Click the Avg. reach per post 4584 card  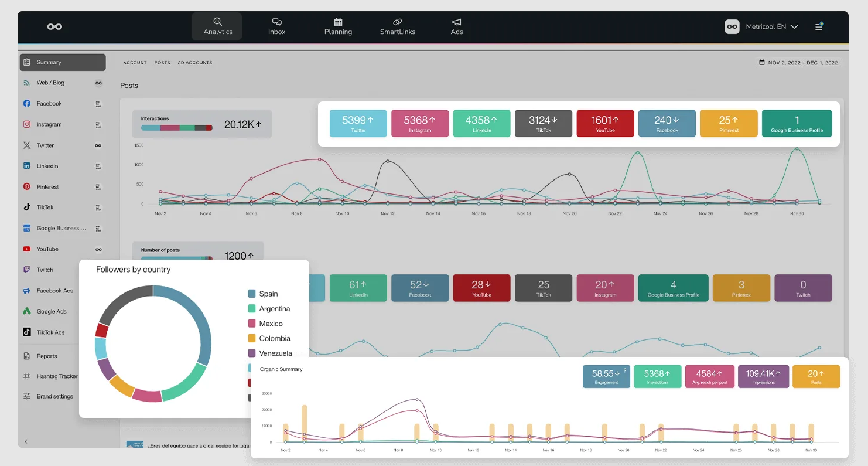(709, 376)
